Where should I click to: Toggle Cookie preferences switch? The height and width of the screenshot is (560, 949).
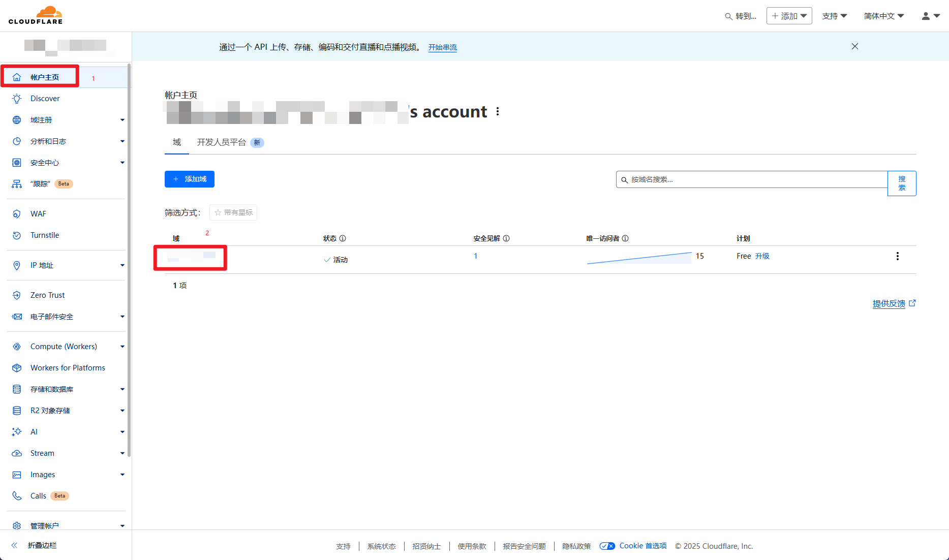click(607, 546)
